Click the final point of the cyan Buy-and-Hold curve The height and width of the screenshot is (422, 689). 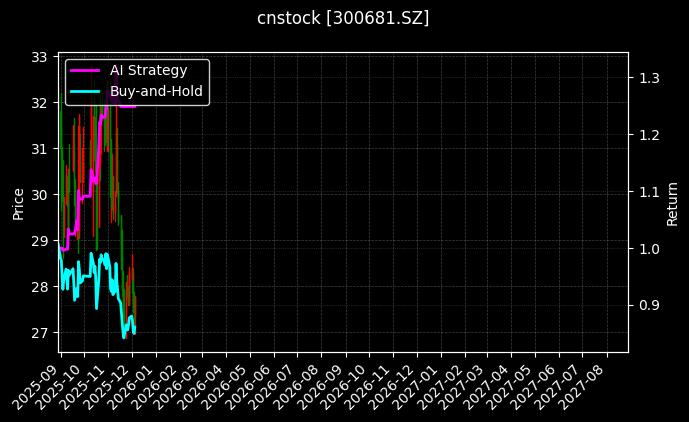(135, 329)
